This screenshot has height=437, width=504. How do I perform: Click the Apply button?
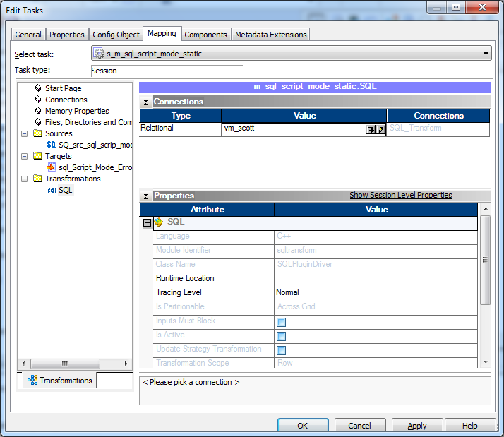point(417,426)
